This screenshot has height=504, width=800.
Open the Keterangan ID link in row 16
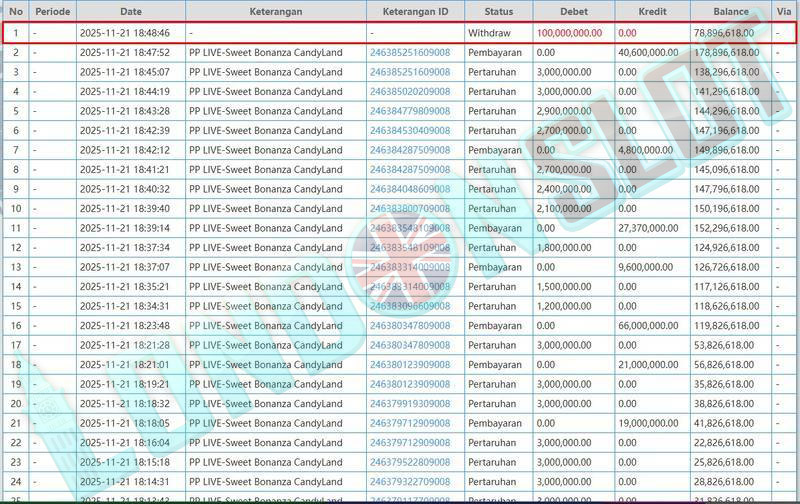point(410,325)
